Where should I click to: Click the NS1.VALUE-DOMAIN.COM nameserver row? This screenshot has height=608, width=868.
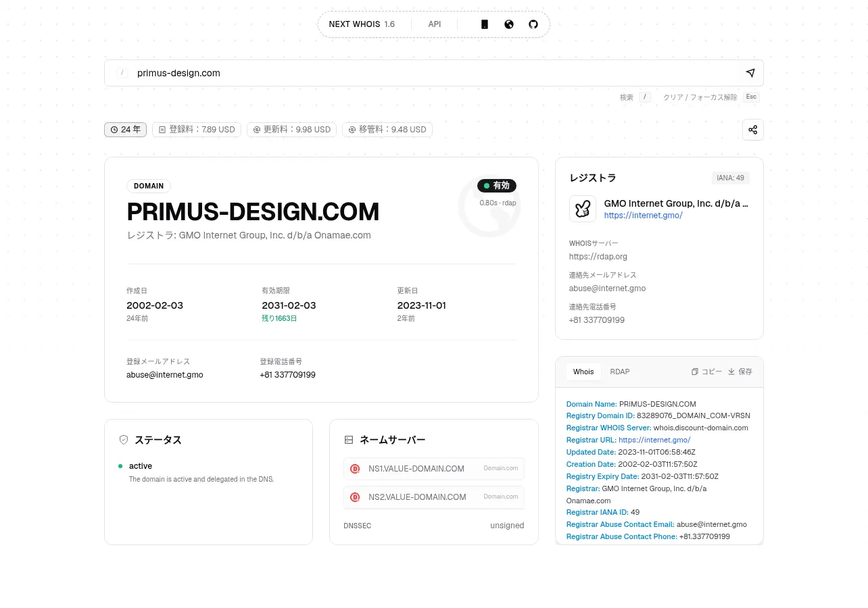pos(434,469)
